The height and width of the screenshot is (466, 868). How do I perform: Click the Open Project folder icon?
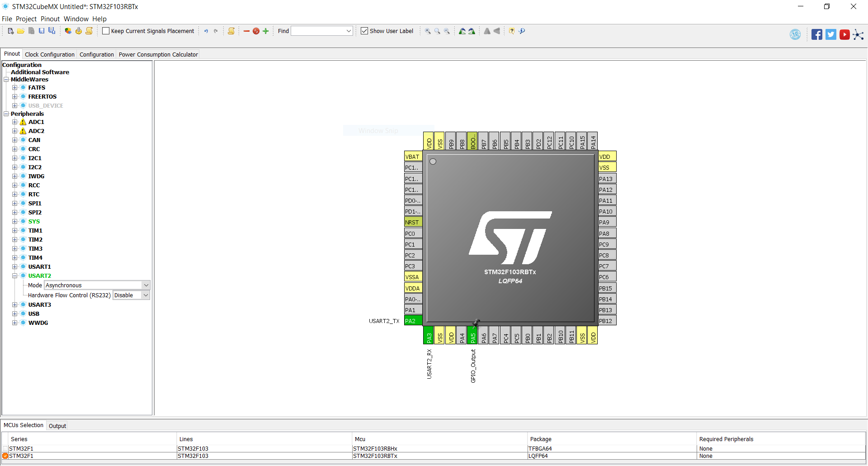[x=21, y=31]
